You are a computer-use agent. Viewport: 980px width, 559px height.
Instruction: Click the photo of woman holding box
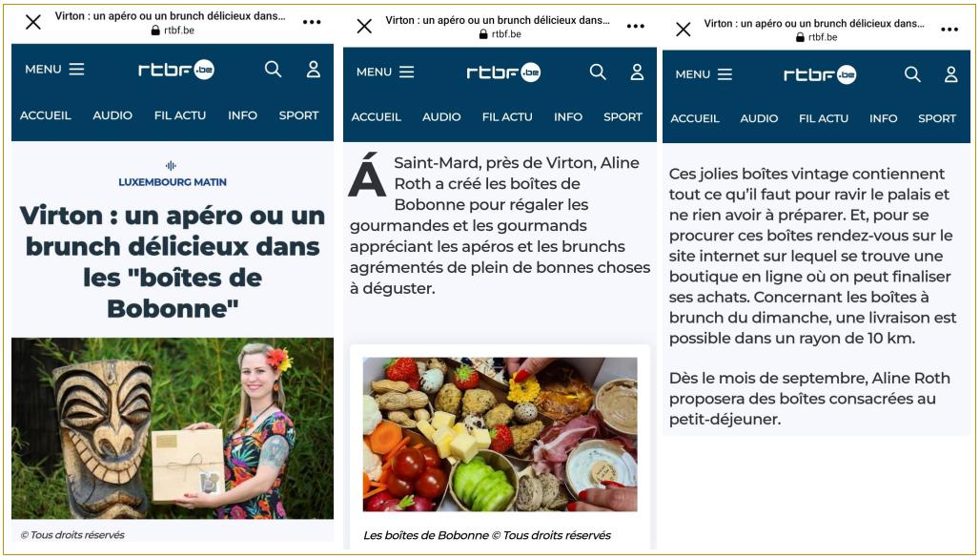173,428
